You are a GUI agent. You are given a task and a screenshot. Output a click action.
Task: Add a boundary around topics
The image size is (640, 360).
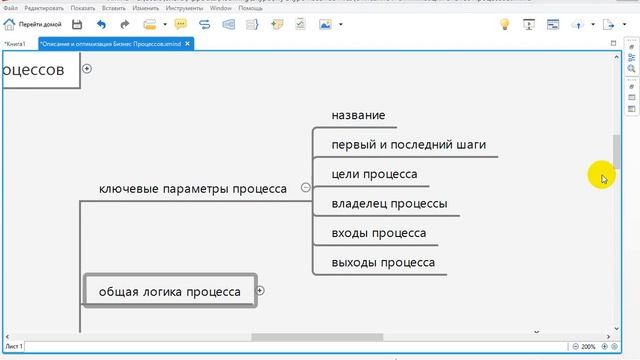tap(229, 24)
